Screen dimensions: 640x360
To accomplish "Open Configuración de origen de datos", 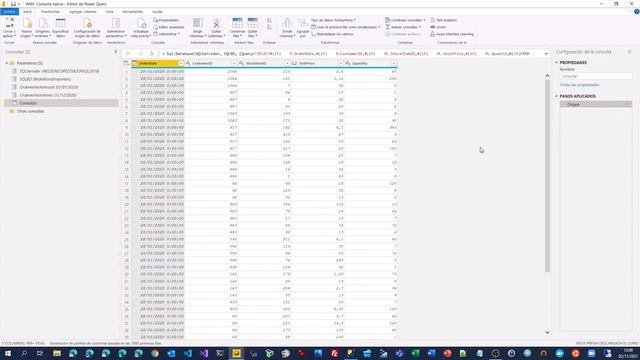I will click(87, 28).
